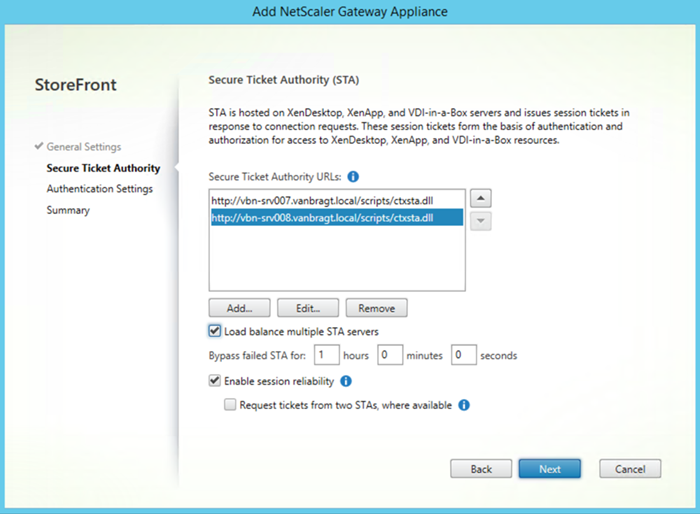700x514 pixels.
Task: Click Next to continue the wizard
Action: coord(550,469)
